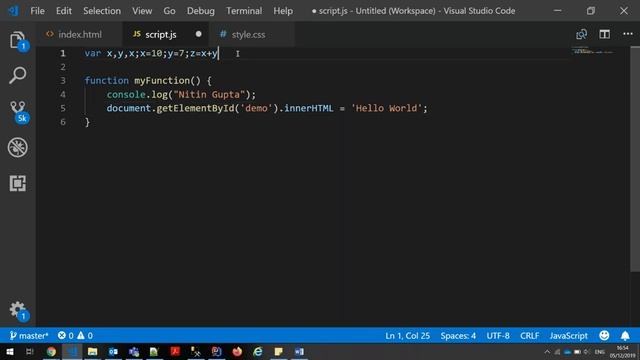
Task: Change language mode via JavaScript indicator
Action: [x=569, y=336]
